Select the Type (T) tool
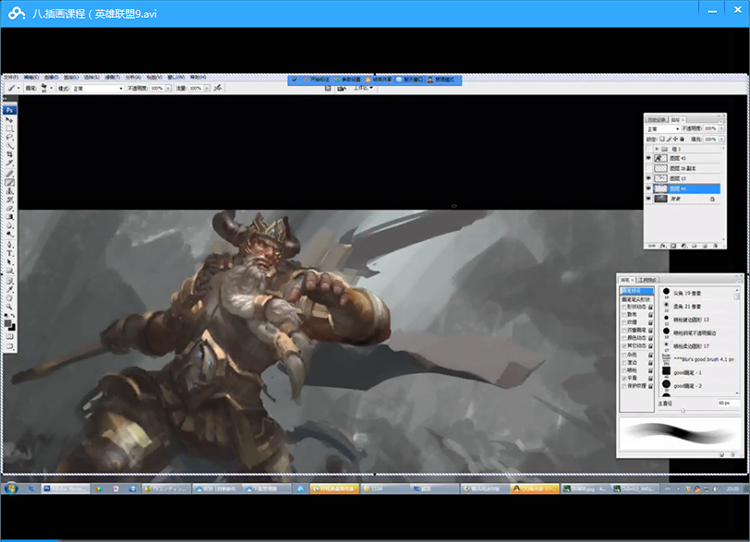This screenshot has width=750, height=542. point(9,254)
